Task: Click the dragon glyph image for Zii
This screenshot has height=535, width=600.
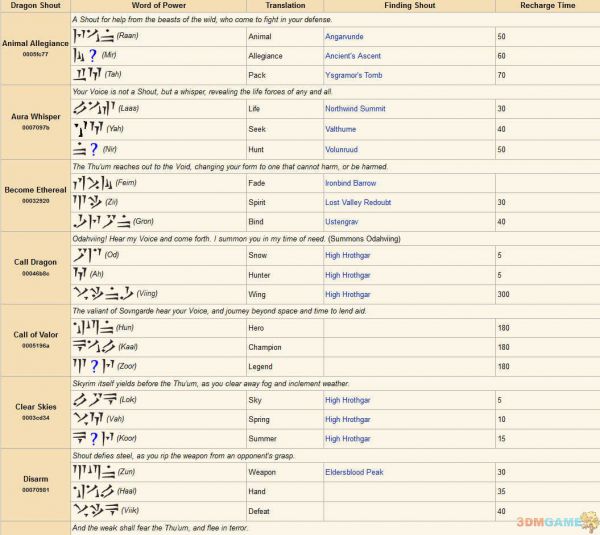Action: coord(87,202)
